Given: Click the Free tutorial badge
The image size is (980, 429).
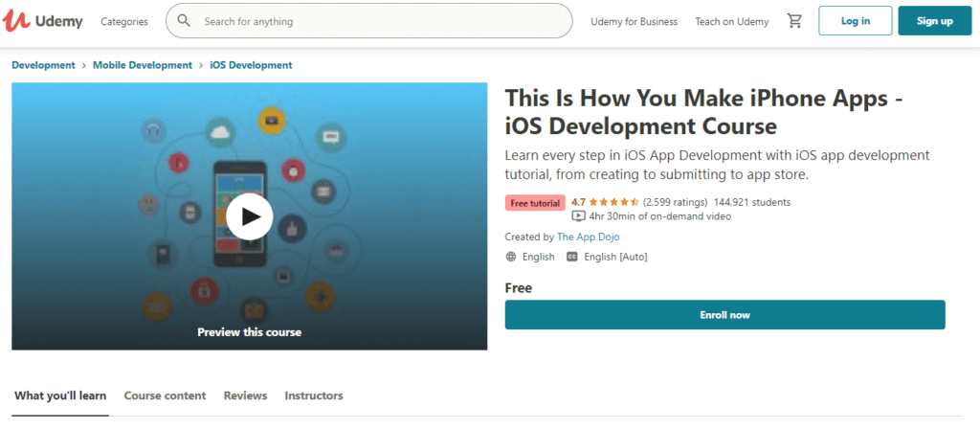Looking at the screenshot, I should pos(535,203).
